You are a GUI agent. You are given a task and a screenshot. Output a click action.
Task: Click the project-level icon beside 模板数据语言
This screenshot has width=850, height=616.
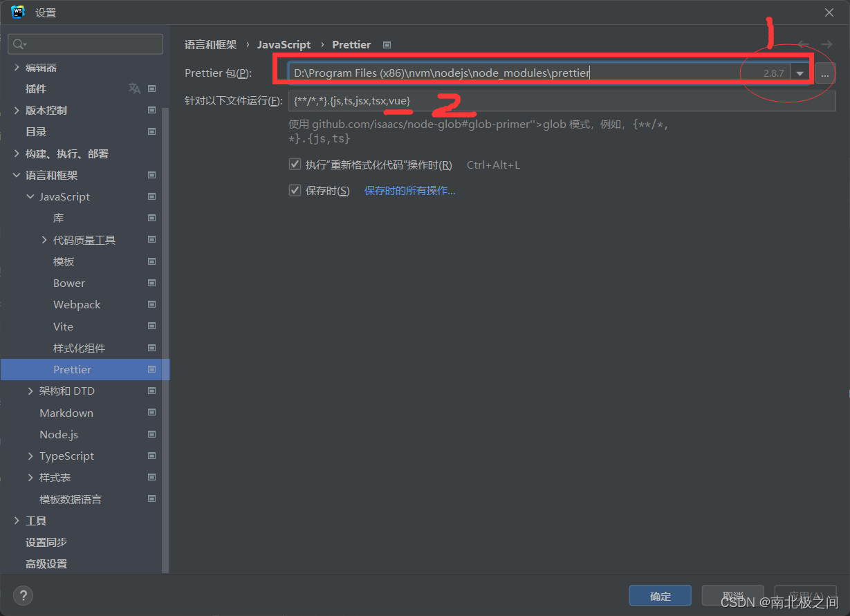point(152,499)
